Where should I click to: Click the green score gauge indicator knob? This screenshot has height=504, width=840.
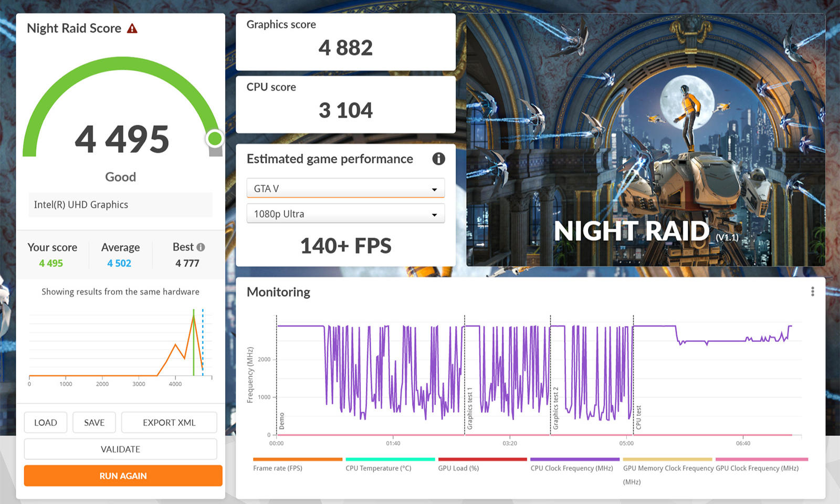(x=215, y=139)
